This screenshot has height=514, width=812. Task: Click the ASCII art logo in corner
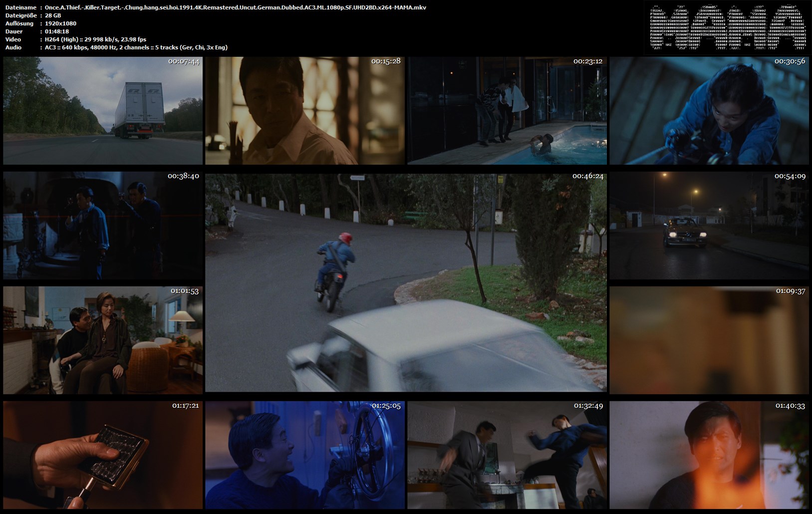[727, 27]
